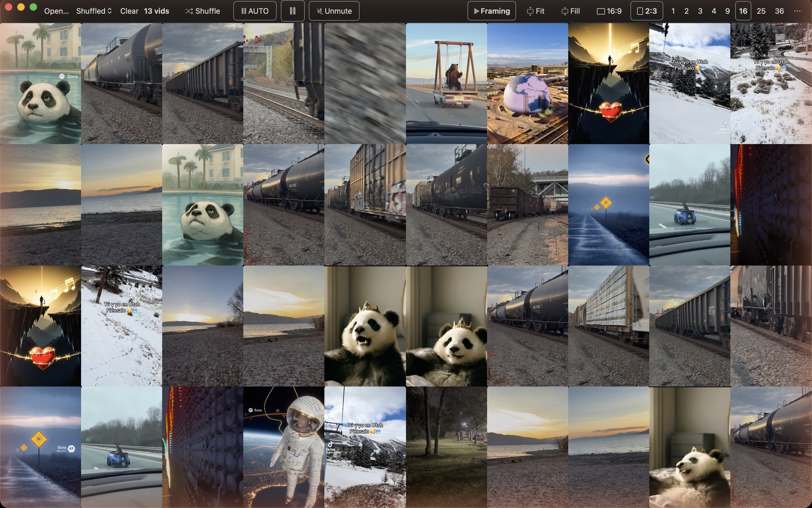Select Fill framing mode
The image size is (812, 508).
click(x=571, y=11)
